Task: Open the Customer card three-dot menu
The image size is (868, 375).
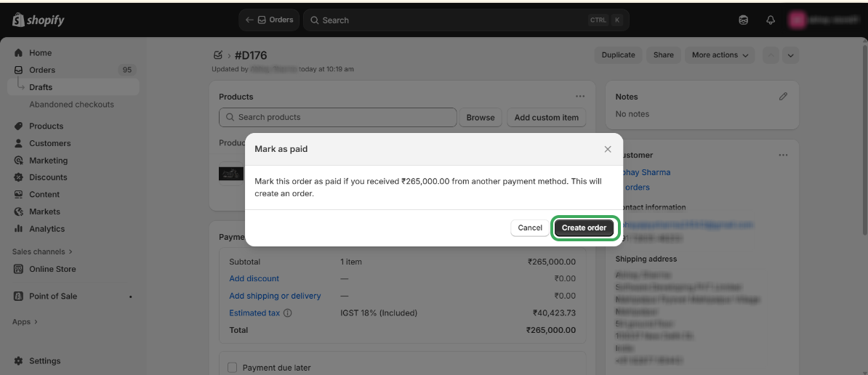Action: (783, 155)
